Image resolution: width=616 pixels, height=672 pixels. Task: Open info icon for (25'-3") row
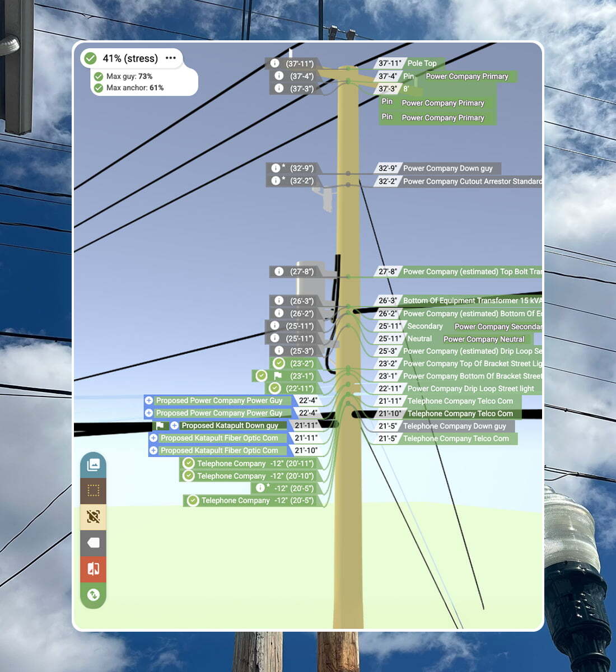(279, 351)
